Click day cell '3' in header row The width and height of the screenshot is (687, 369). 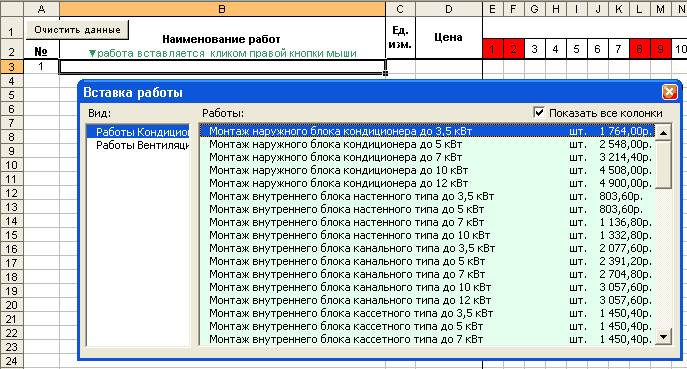[x=534, y=49]
